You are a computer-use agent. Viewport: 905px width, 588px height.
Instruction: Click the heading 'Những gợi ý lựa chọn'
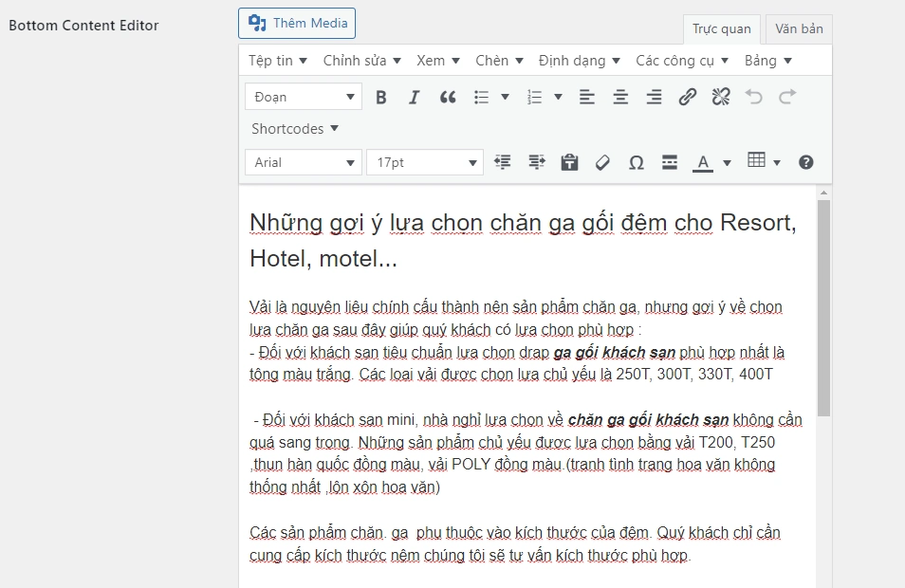point(523,240)
